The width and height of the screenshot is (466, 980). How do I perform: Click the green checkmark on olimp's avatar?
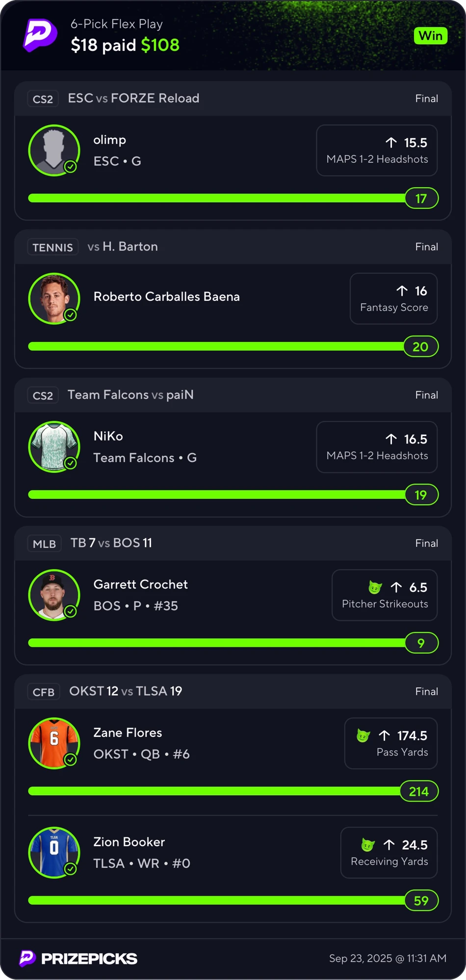71,167
